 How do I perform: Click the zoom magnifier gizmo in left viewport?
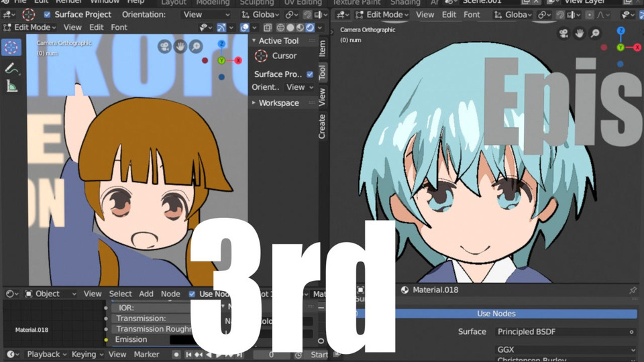[x=197, y=46]
